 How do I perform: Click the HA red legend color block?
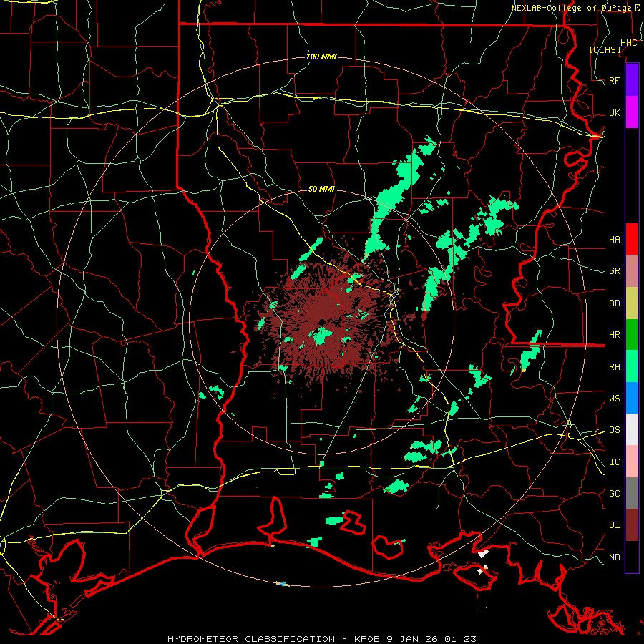coord(632,239)
